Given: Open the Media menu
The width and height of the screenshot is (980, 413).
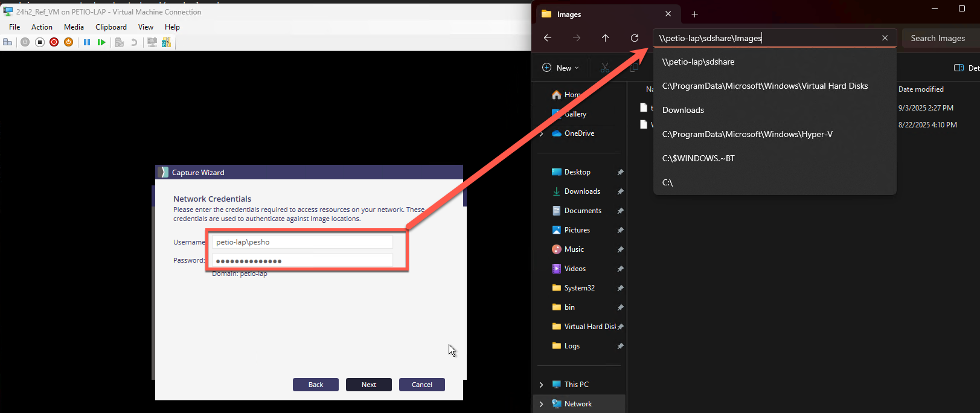Looking at the screenshot, I should click(74, 27).
